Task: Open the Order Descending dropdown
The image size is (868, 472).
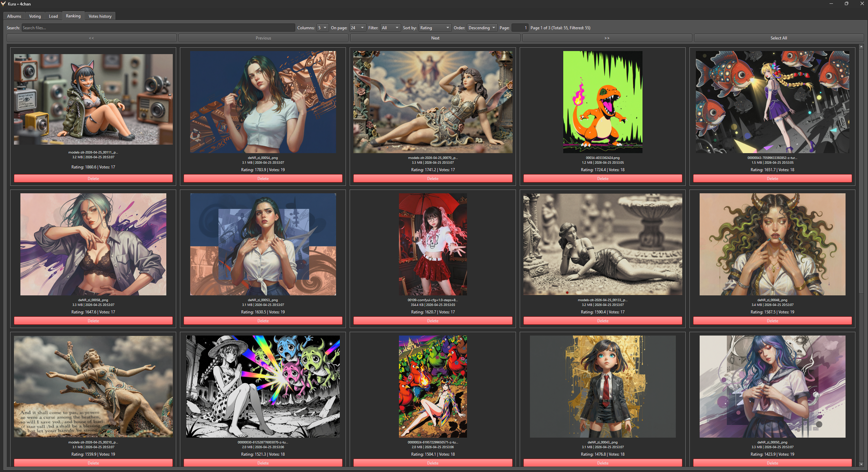Action: tap(482, 28)
